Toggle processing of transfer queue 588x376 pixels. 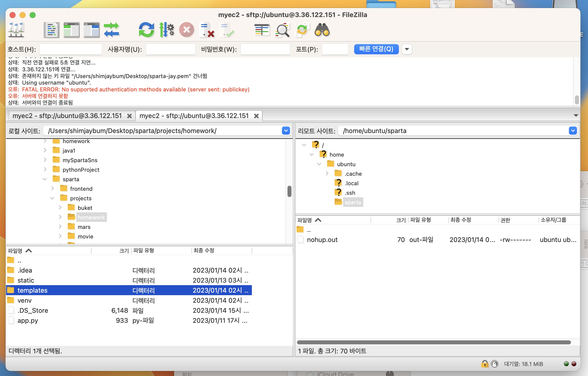coord(167,30)
